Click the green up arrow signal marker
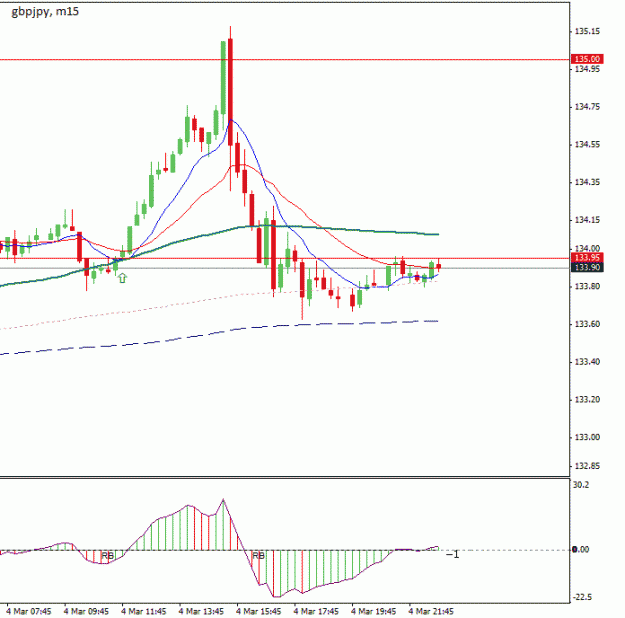Viewport: 625px width, 618px height. [x=122, y=278]
